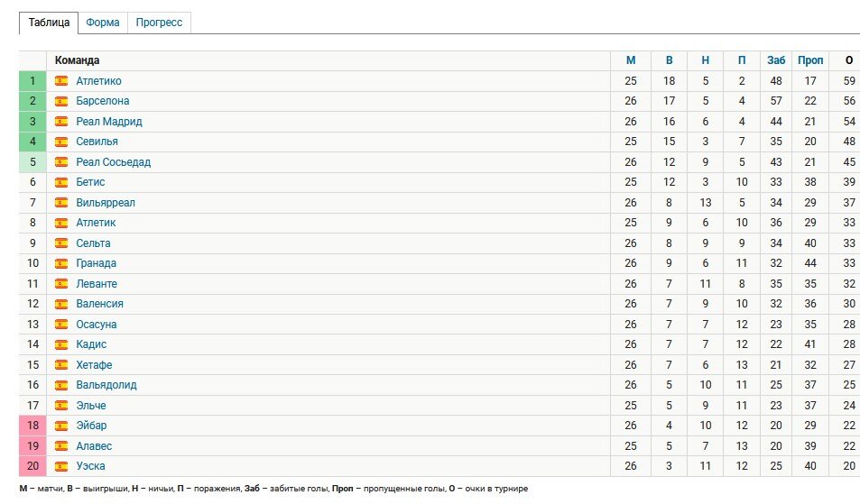Open the Валенсия team link
This screenshot has height=504, width=860.
click(100, 304)
